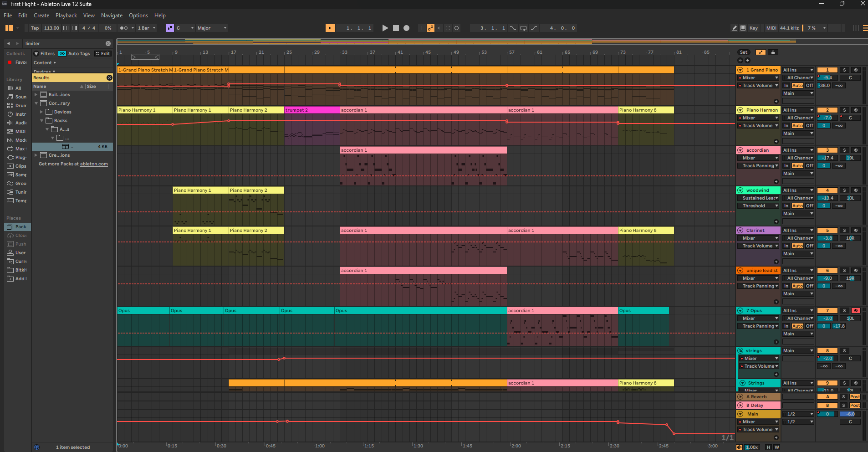The height and width of the screenshot is (452, 868).
Task: Open the Drums category in browser
Action: (17, 106)
